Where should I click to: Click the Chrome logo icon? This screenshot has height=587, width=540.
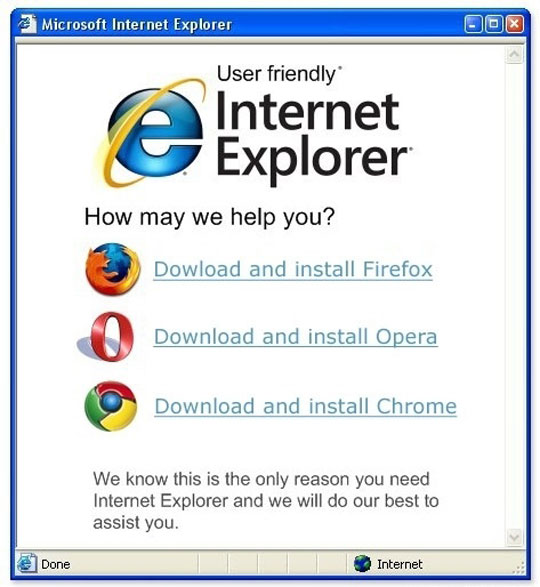pos(111,406)
